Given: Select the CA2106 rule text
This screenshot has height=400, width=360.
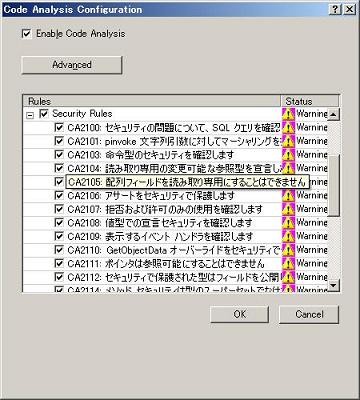Looking at the screenshot, I should coord(151,196).
